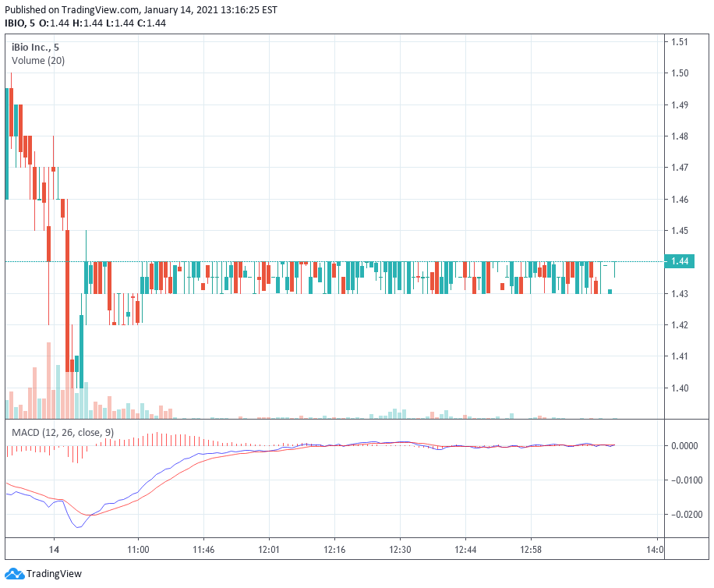This screenshot has width=714, height=588.
Task: Click the current price tag 1.44
Action: click(680, 261)
